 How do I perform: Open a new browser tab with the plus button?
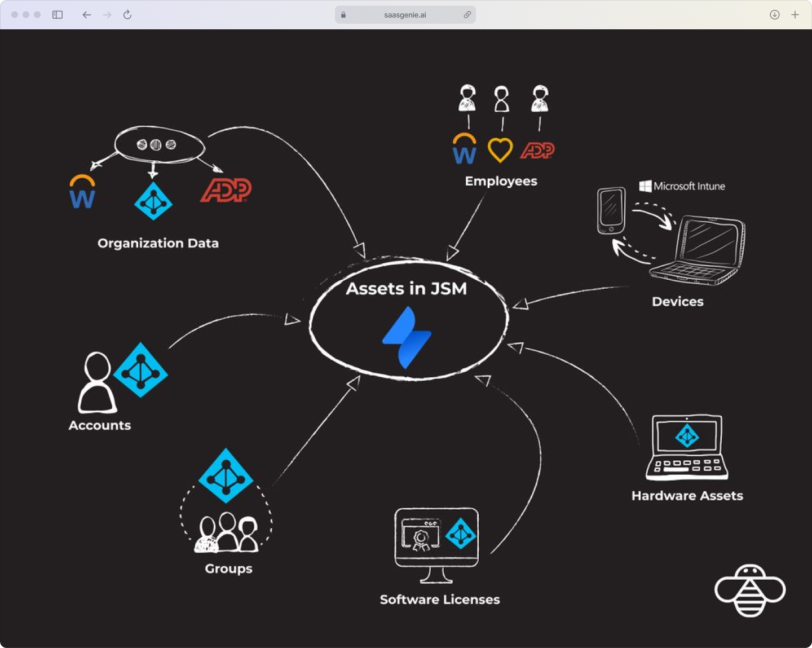[x=796, y=15]
